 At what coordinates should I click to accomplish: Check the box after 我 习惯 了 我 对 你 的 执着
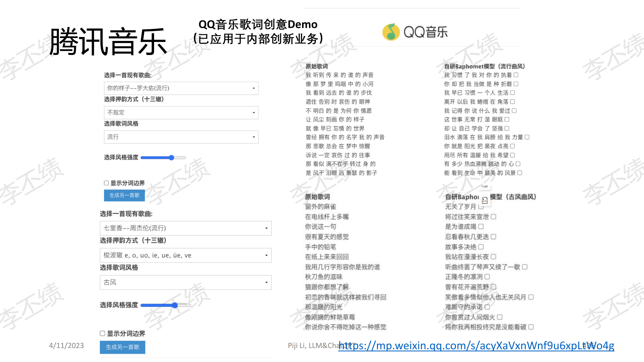click(x=516, y=75)
